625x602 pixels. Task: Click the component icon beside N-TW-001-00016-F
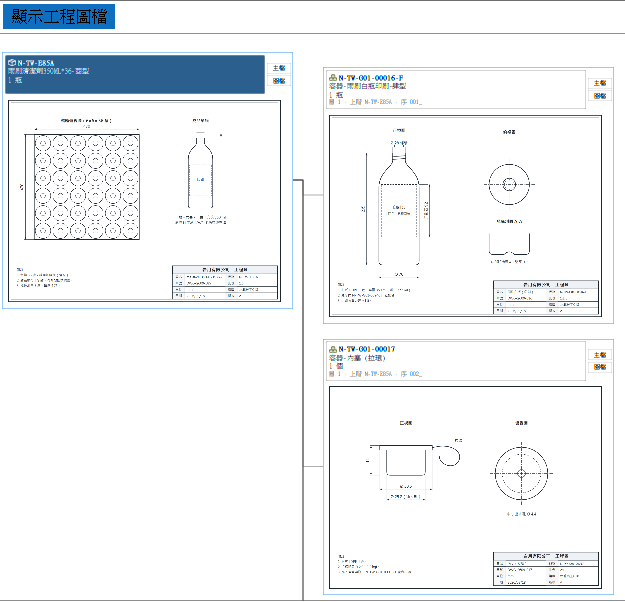tap(333, 77)
